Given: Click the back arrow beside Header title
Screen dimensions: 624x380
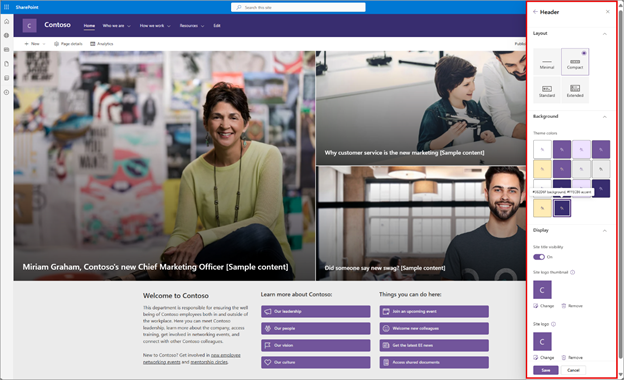Looking at the screenshot, I should click(x=535, y=12).
